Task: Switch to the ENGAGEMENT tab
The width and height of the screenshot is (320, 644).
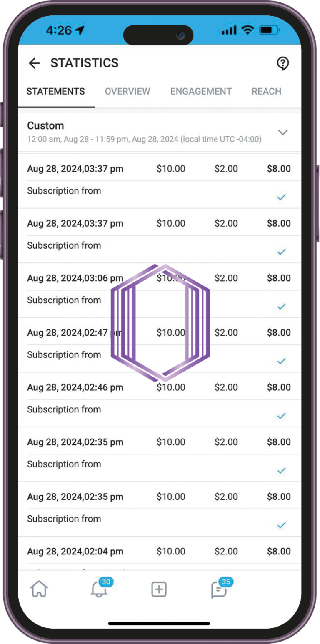Action: click(x=201, y=92)
